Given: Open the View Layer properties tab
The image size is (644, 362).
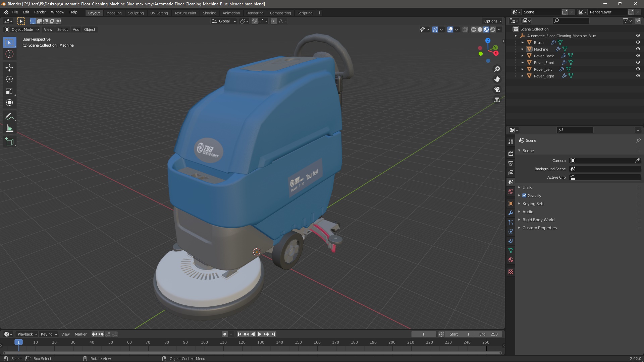Looking at the screenshot, I should point(511,173).
